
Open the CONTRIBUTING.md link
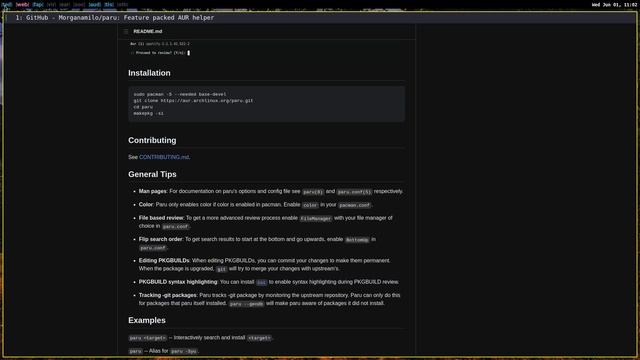pyautogui.click(x=164, y=157)
